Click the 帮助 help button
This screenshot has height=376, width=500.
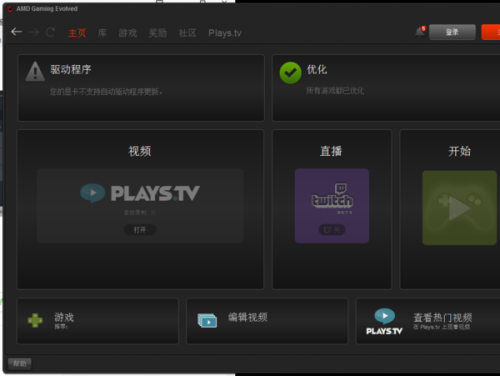tap(20, 364)
